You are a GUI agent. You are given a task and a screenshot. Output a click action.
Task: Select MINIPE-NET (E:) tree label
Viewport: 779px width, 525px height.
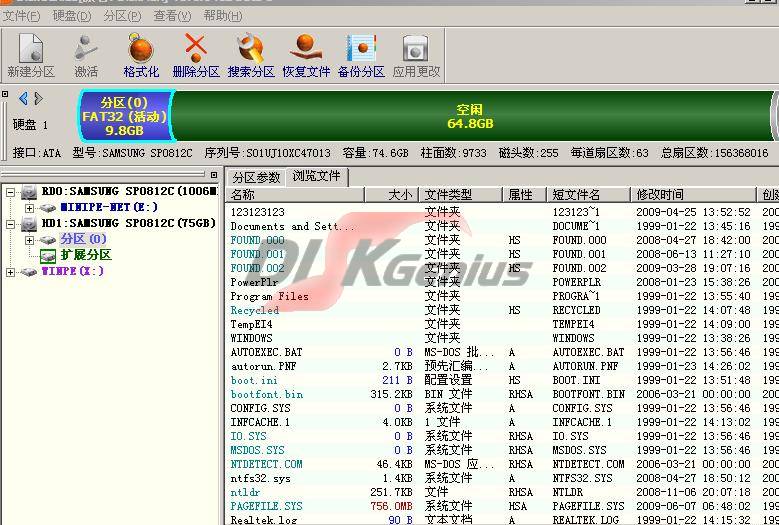109,207
